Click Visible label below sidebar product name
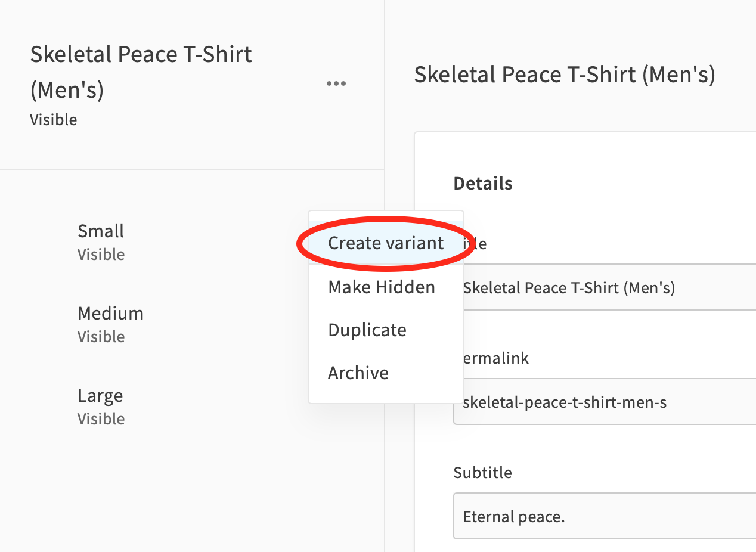 53,120
